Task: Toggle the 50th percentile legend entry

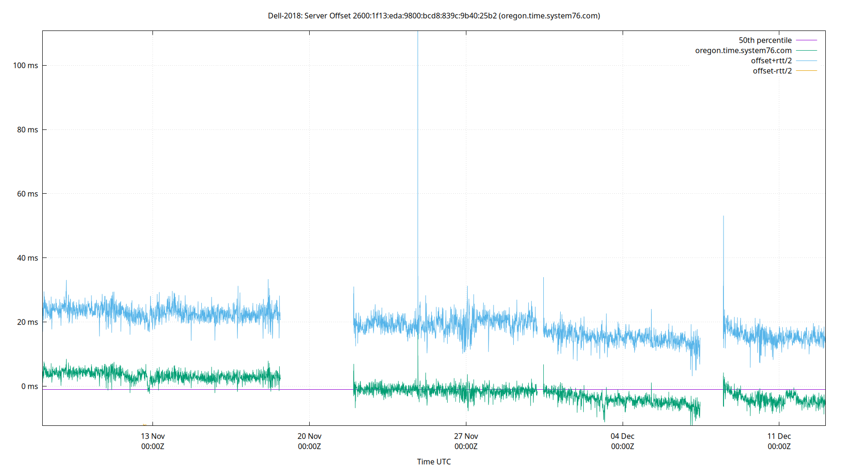Action: (766, 40)
